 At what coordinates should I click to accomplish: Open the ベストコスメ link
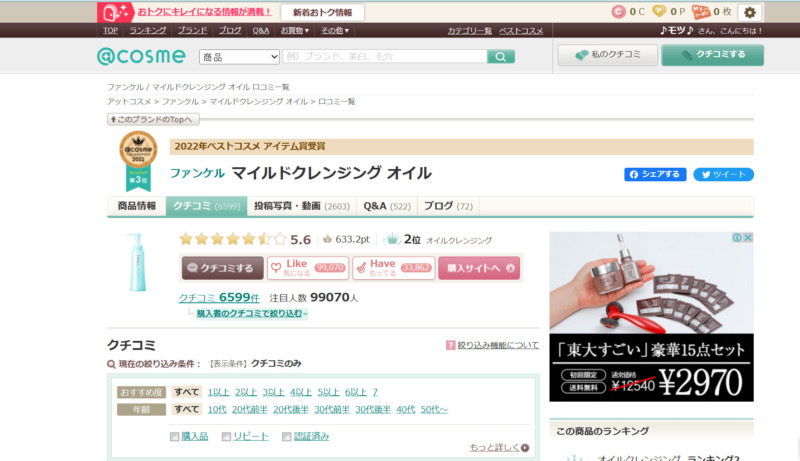(x=521, y=31)
